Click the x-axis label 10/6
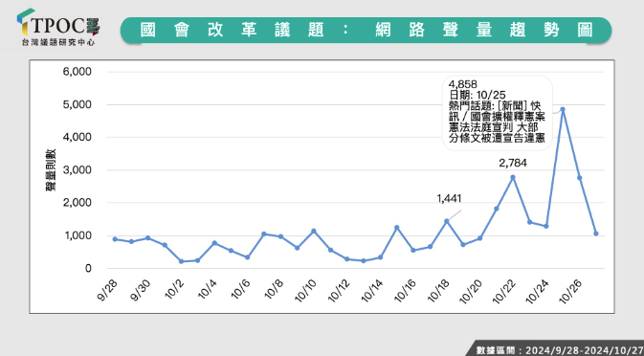Screen dimensions: 644x356 coord(241,290)
